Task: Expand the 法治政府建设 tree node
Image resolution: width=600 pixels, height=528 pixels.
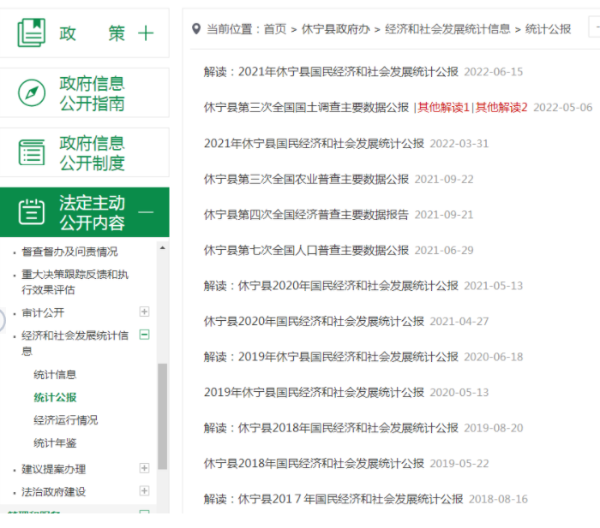Action: (x=145, y=492)
